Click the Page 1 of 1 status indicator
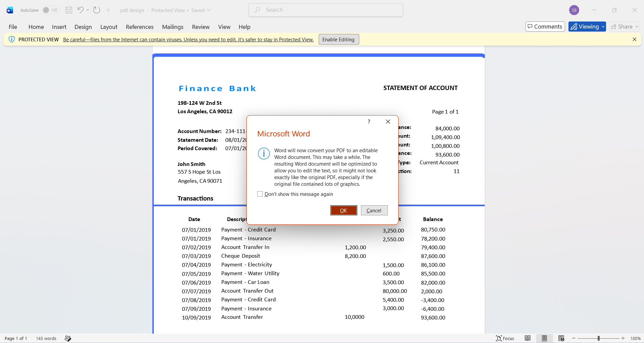This screenshot has height=343, width=644. point(16,338)
